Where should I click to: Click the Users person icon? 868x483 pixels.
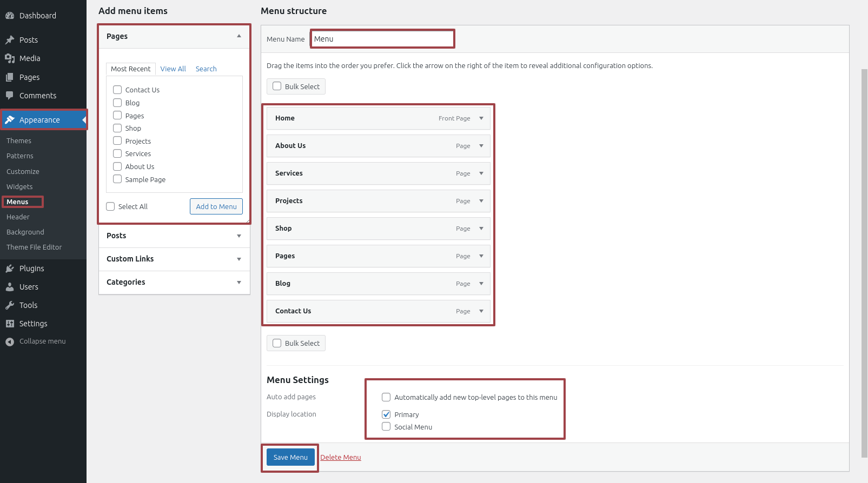(10, 287)
